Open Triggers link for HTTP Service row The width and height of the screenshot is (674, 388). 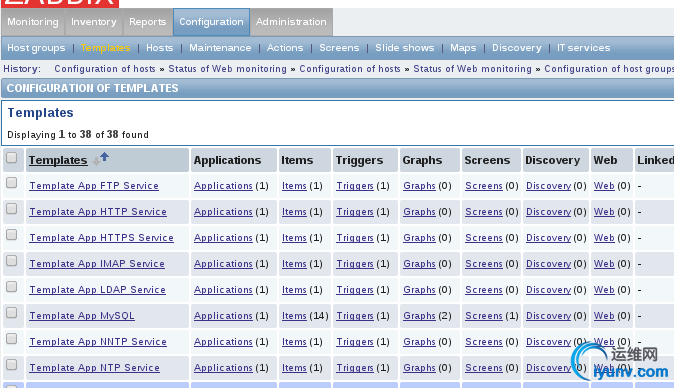point(355,212)
